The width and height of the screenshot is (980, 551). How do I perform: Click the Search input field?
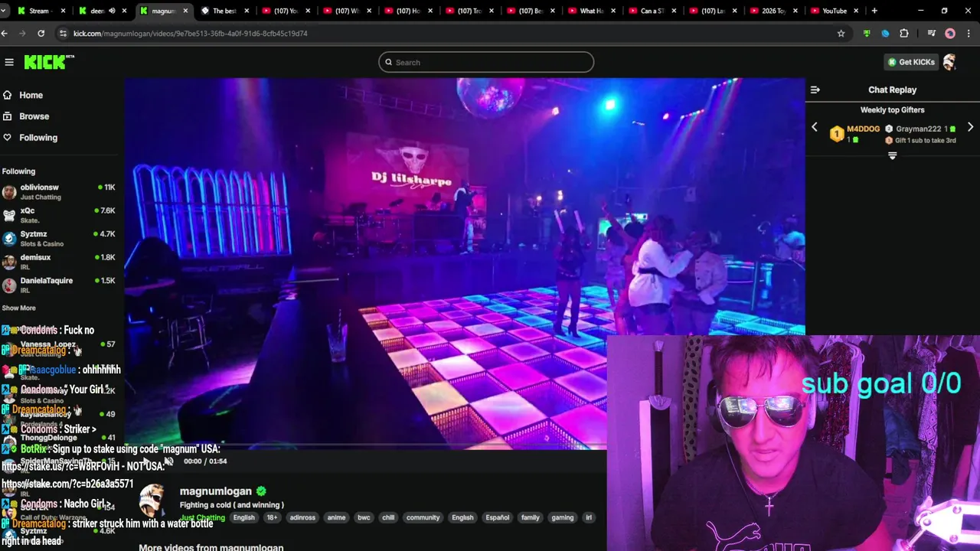486,62
